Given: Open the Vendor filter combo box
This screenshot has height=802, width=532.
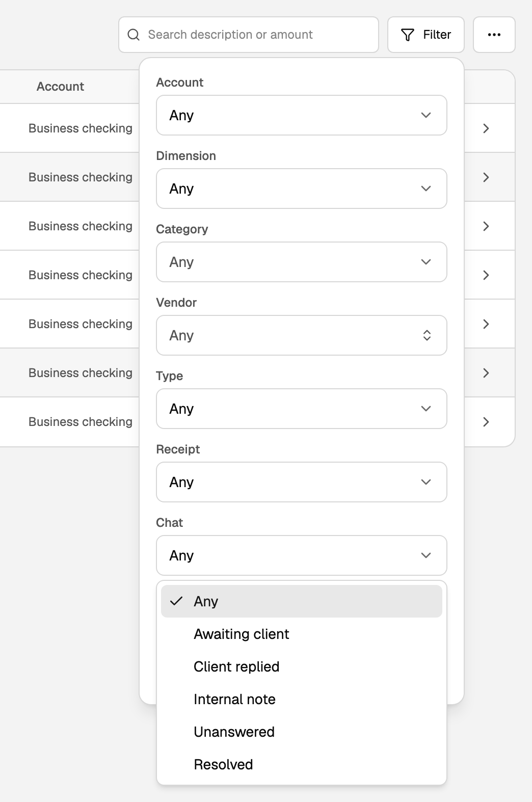Looking at the screenshot, I should [302, 335].
